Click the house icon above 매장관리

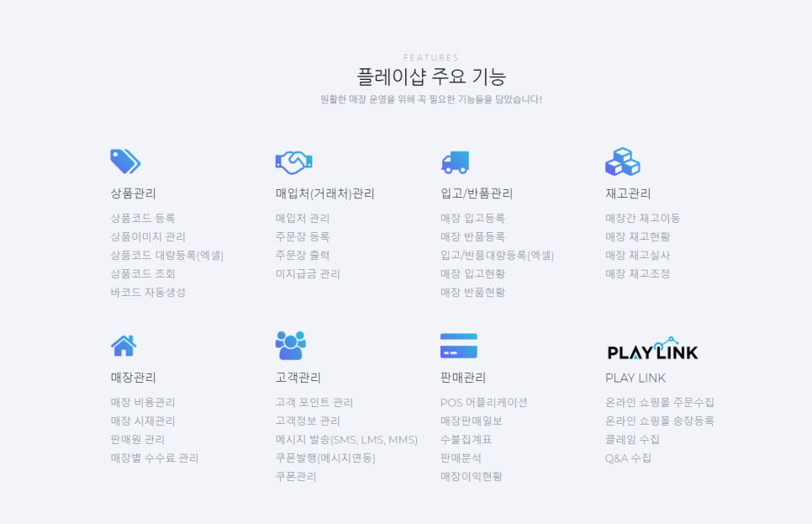pyautogui.click(x=123, y=346)
